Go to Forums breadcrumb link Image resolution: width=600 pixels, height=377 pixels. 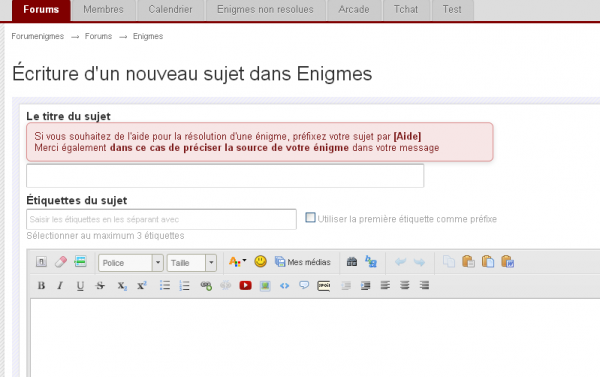pyautogui.click(x=98, y=36)
